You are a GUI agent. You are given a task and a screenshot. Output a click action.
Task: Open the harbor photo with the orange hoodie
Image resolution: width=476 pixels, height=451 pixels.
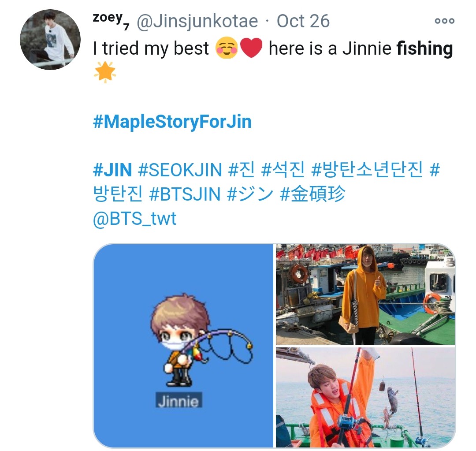point(365,294)
